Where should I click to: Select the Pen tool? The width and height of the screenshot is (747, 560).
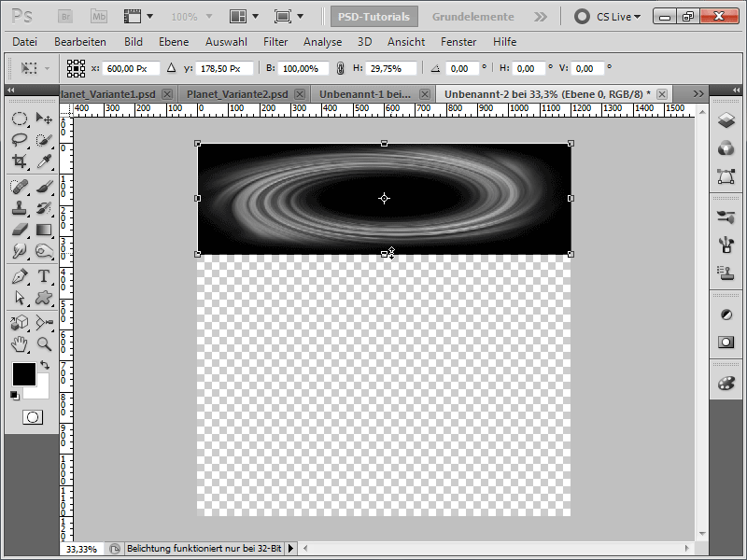20,276
